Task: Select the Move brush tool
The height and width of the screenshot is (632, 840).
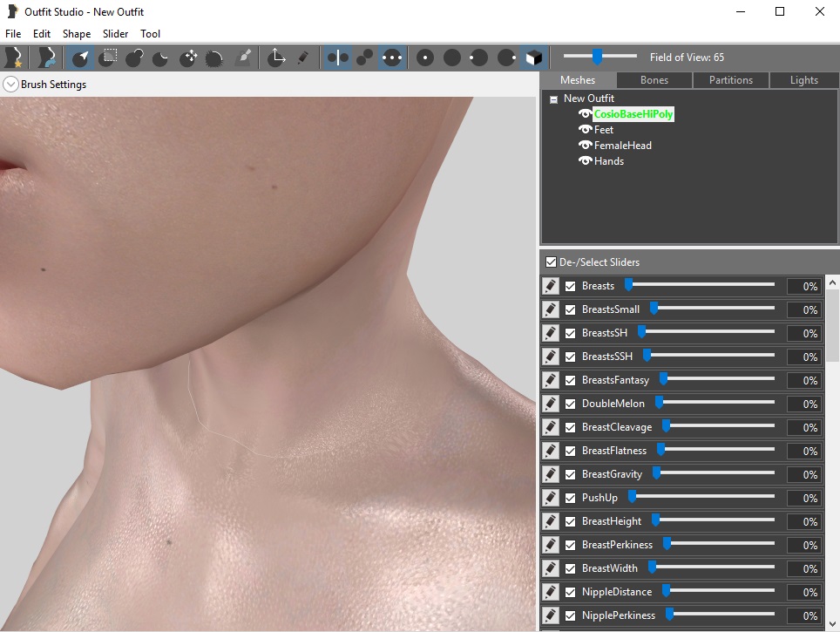Action: (188, 58)
